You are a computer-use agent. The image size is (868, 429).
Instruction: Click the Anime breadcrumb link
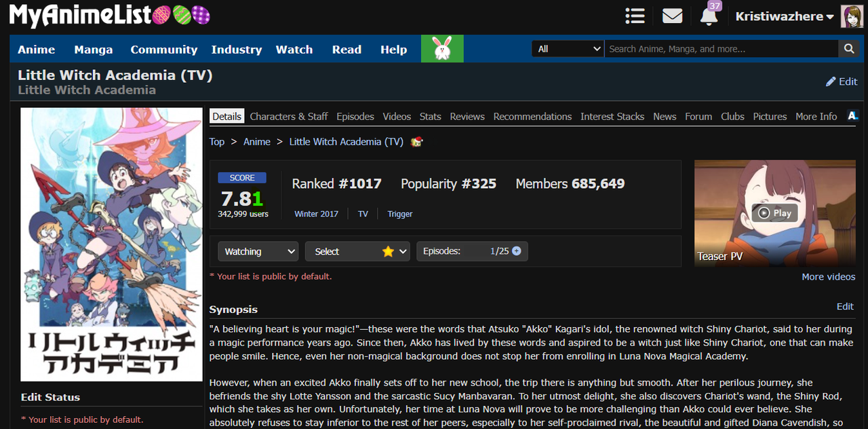coord(257,141)
